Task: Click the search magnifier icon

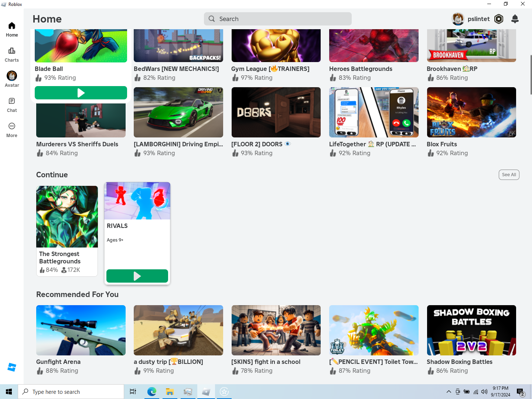Action: coord(212,19)
